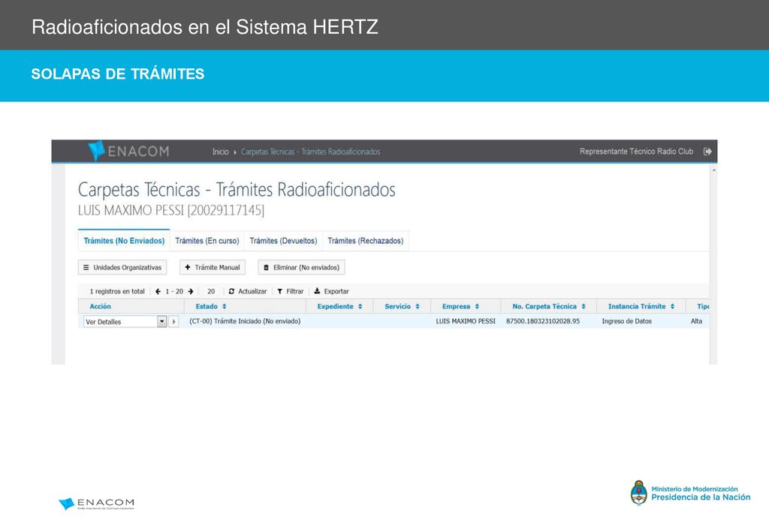Image resolution: width=769 pixels, height=532 pixels.
Task: Click the Acción column header
Action: [x=100, y=306]
